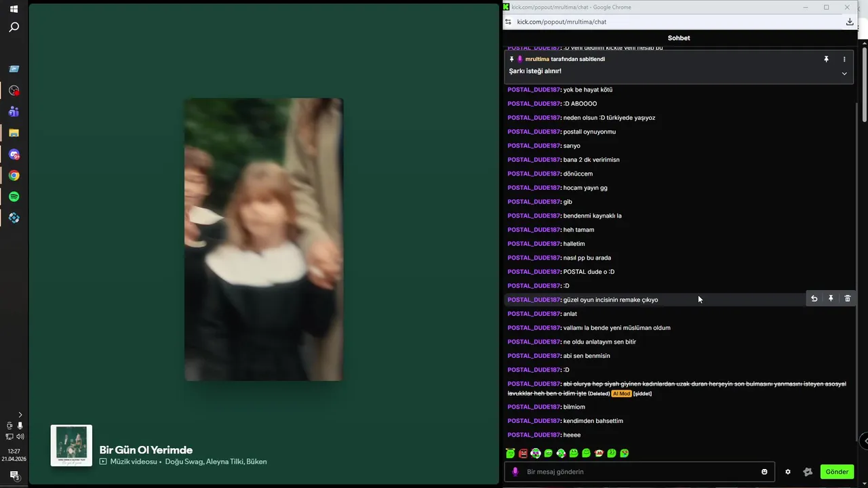This screenshot has height=488, width=868.
Task: Delete the 'güzel oyun incisinin' message
Action: tap(847, 298)
